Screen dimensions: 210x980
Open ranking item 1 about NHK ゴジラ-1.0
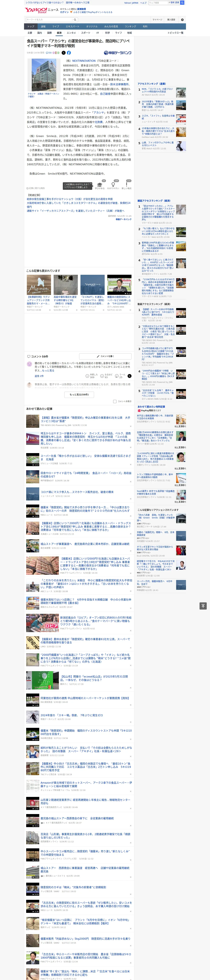point(157,90)
